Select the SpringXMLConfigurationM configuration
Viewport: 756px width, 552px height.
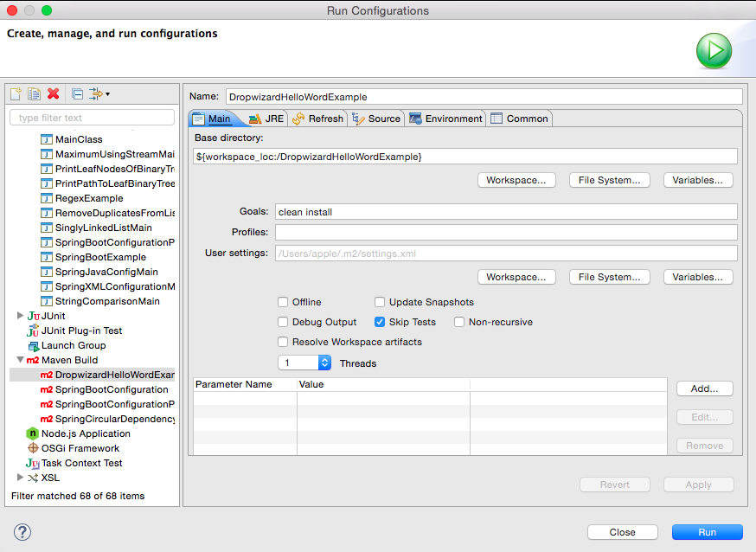[115, 287]
